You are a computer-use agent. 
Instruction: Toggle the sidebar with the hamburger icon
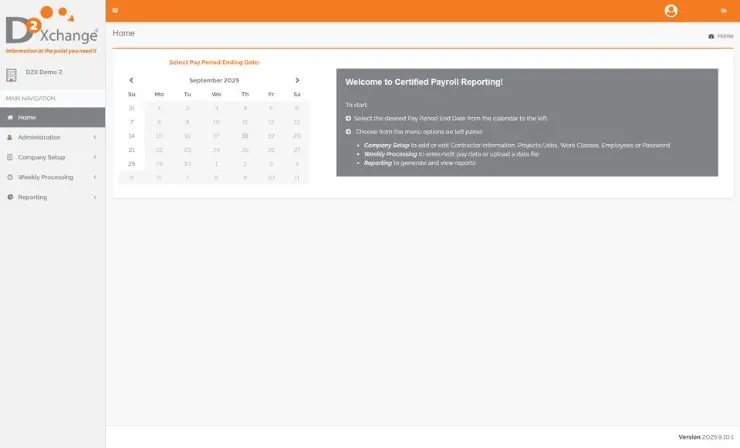click(115, 10)
